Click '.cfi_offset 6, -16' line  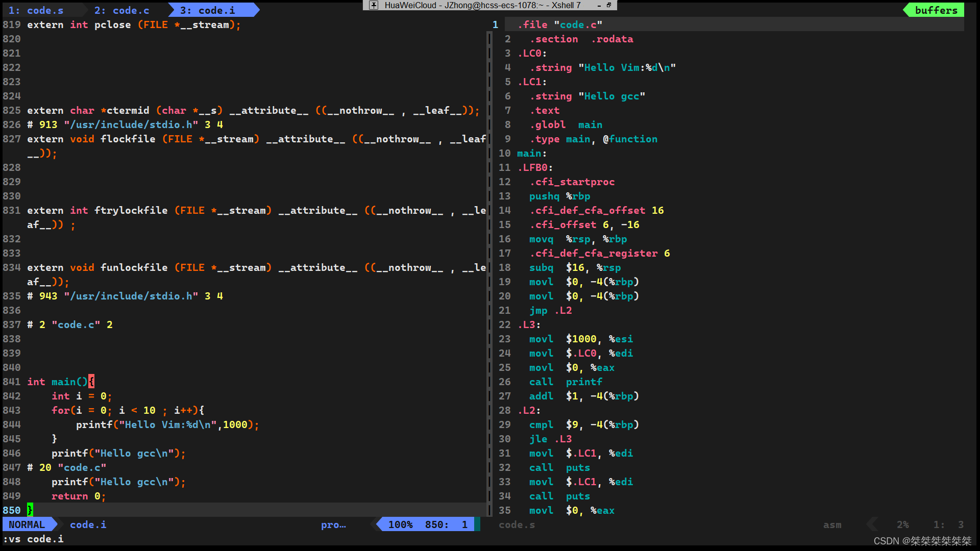point(584,224)
